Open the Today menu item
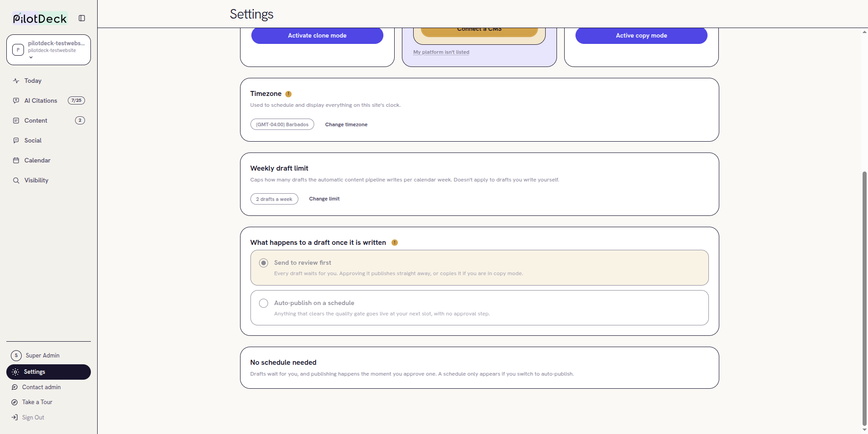The width and height of the screenshot is (868, 434). coord(48,81)
